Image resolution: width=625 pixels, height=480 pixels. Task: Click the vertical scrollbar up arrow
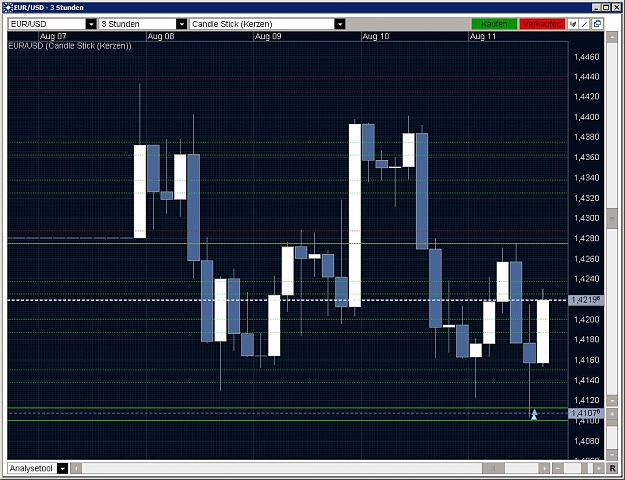click(612, 37)
